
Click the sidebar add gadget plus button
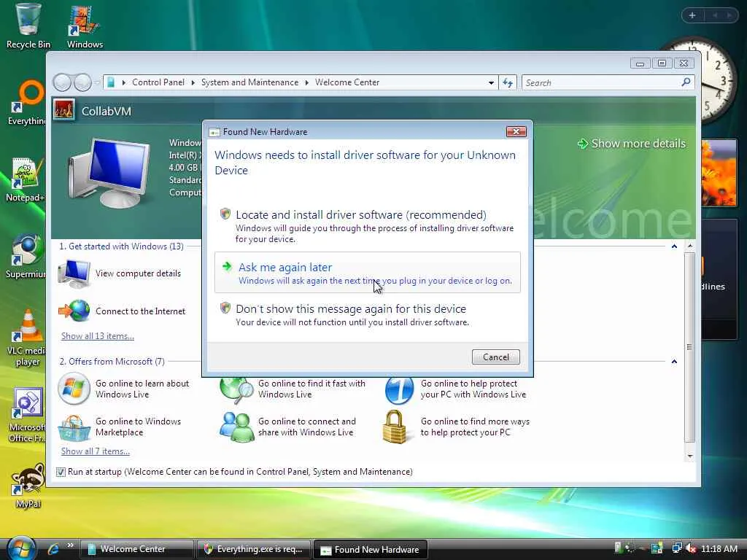pos(692,15)
